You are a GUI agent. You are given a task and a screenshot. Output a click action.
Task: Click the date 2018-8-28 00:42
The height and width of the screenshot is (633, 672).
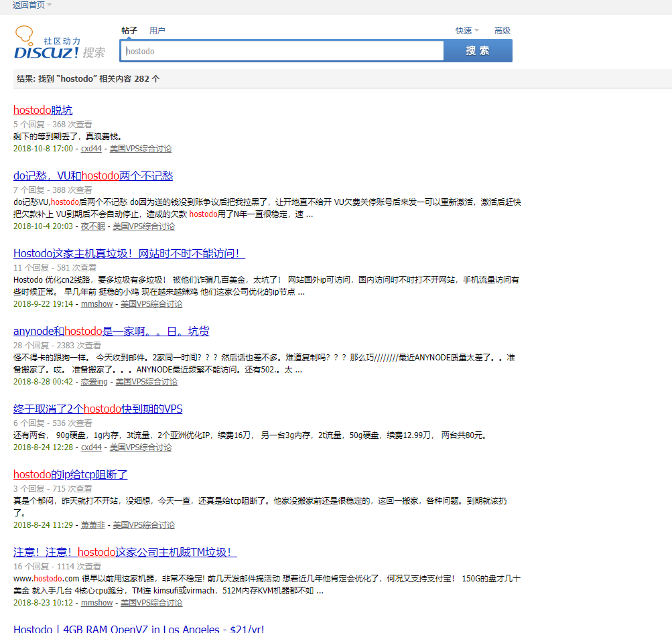pyautogui.click(x=44, y=381)
